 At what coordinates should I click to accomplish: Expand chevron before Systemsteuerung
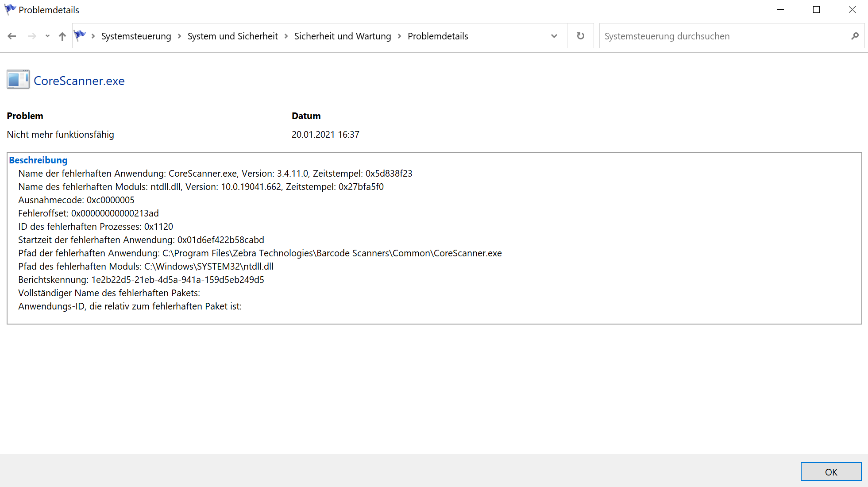pyautogui.click(x=93, y=36)
